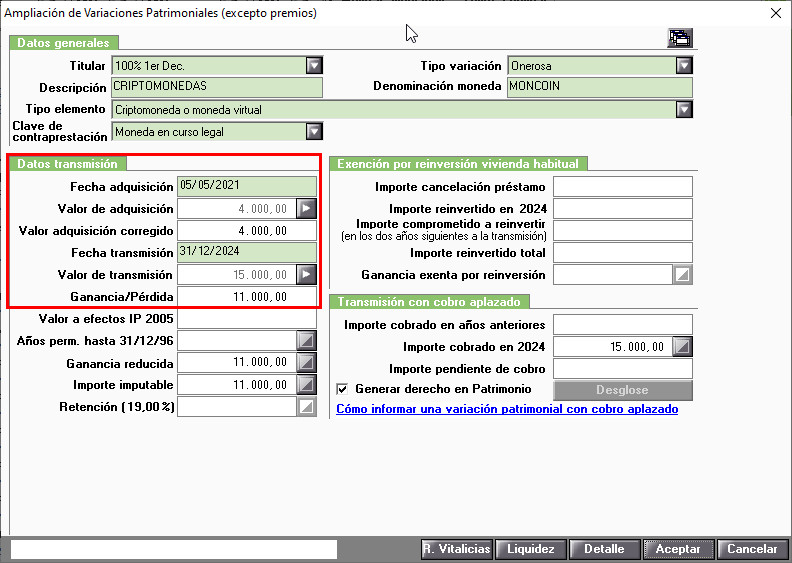Click the Valor de adquisición field

(237, 209)
